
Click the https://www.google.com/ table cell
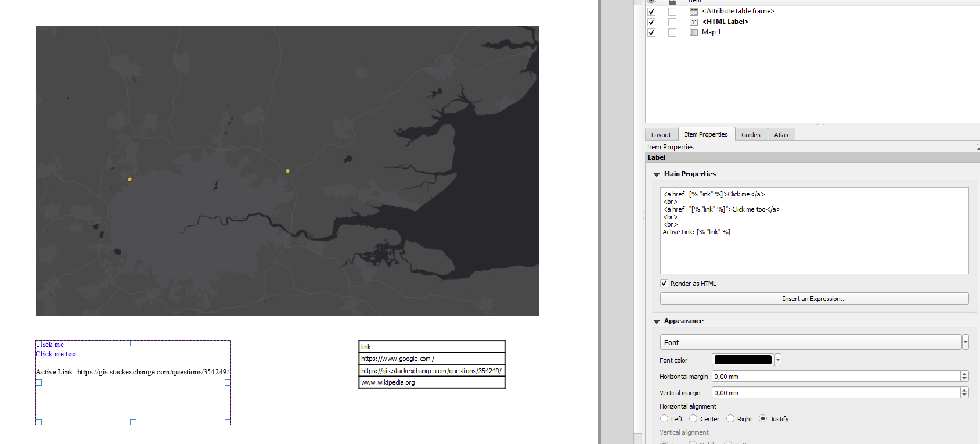point(432,359)
